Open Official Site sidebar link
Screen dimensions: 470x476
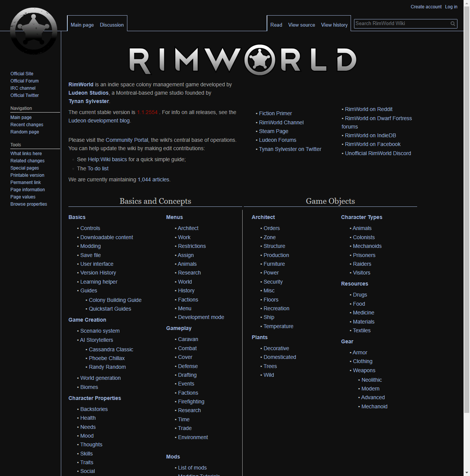[x=22, y=74]
